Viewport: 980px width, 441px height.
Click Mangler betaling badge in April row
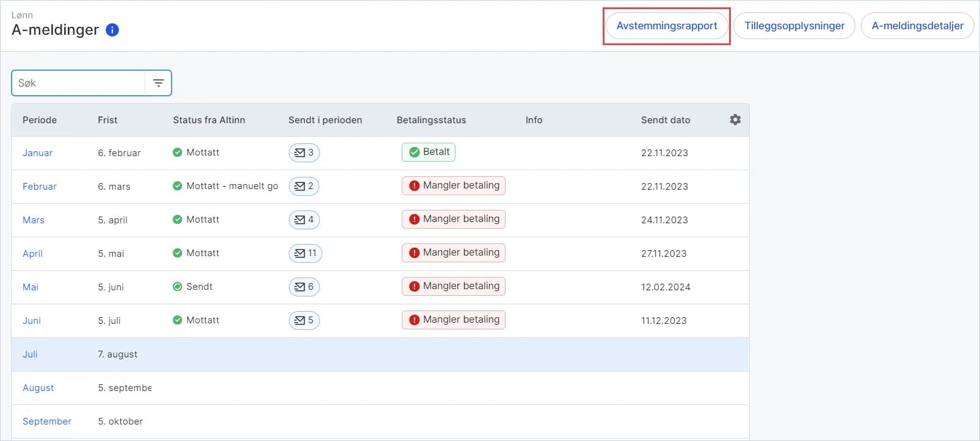(x=454, y=253)
